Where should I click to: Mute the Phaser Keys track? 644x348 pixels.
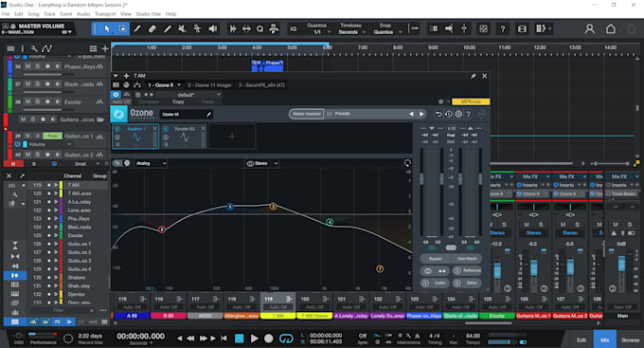click(x=27, y=66)
